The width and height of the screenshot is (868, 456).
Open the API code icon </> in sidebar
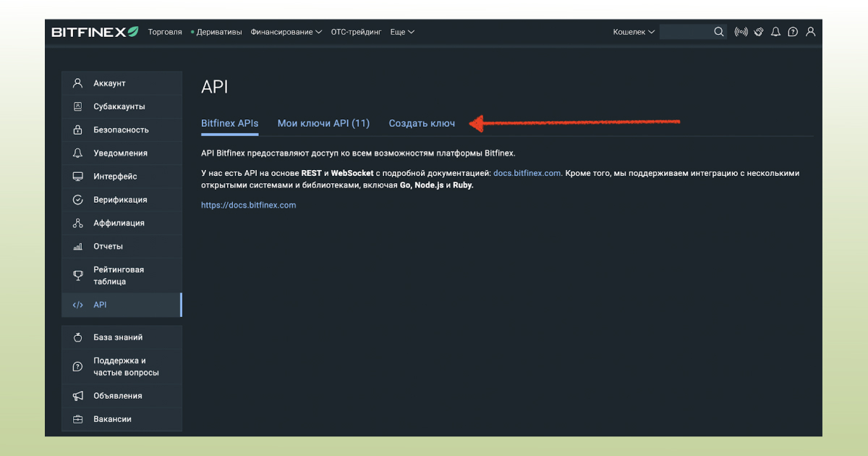[77, 305]
